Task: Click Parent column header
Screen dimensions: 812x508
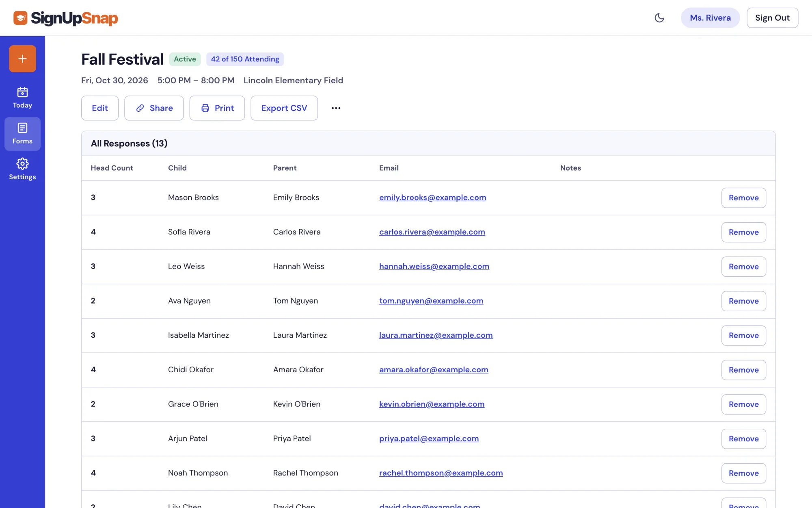Action: point(285,168)
